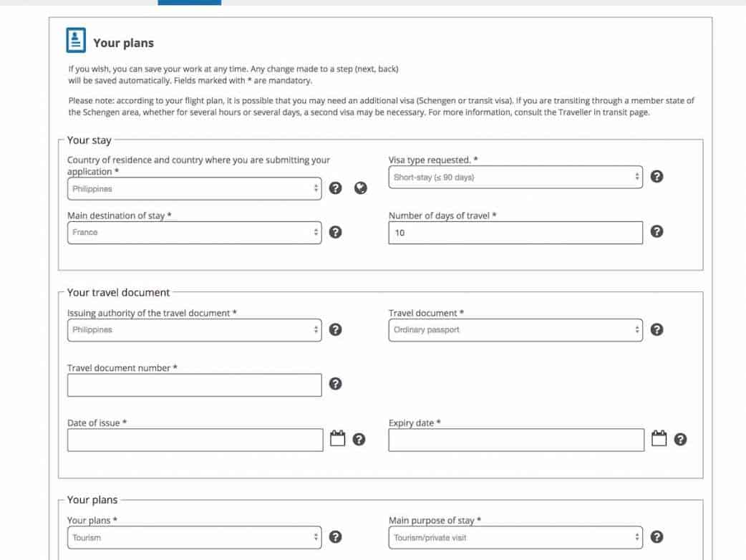Expand the Visa type requested dropdown

click(x=515, y=178)
